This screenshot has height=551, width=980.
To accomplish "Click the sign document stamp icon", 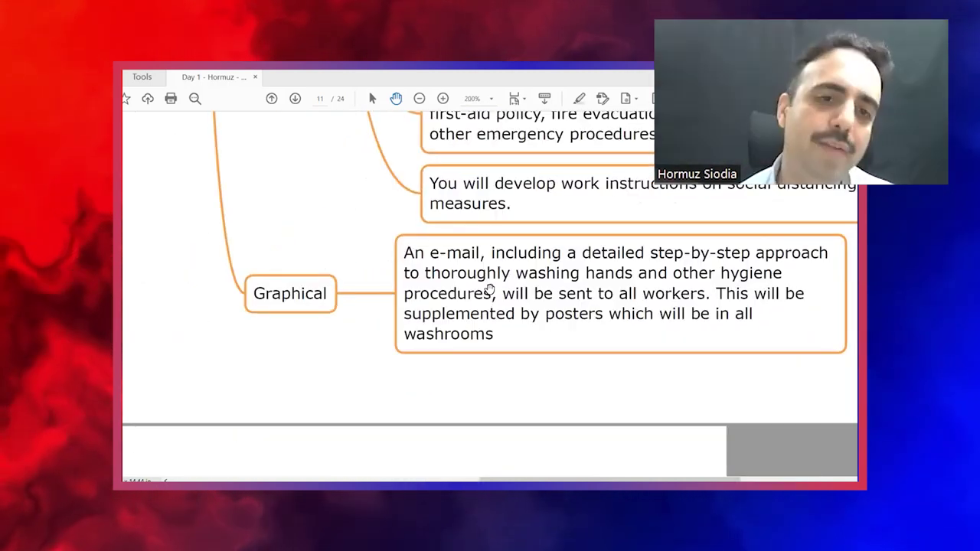I will pos(603,99).
